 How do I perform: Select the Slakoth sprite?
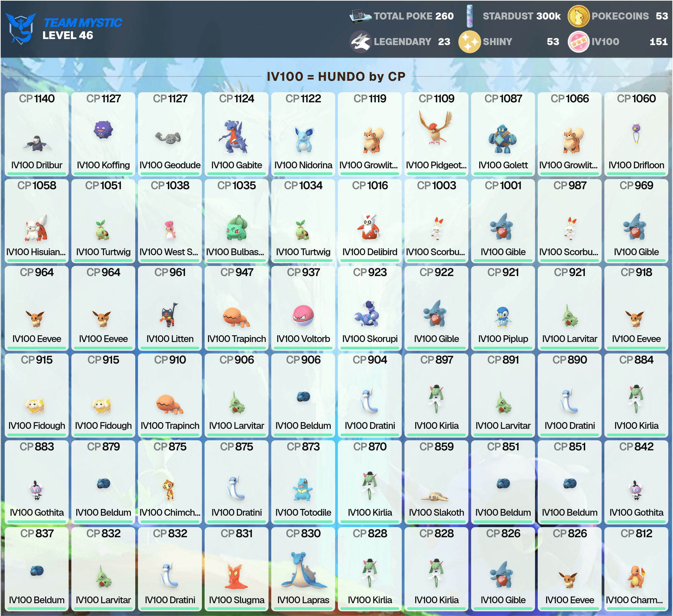pyautogui.click(x=434, y=496)
